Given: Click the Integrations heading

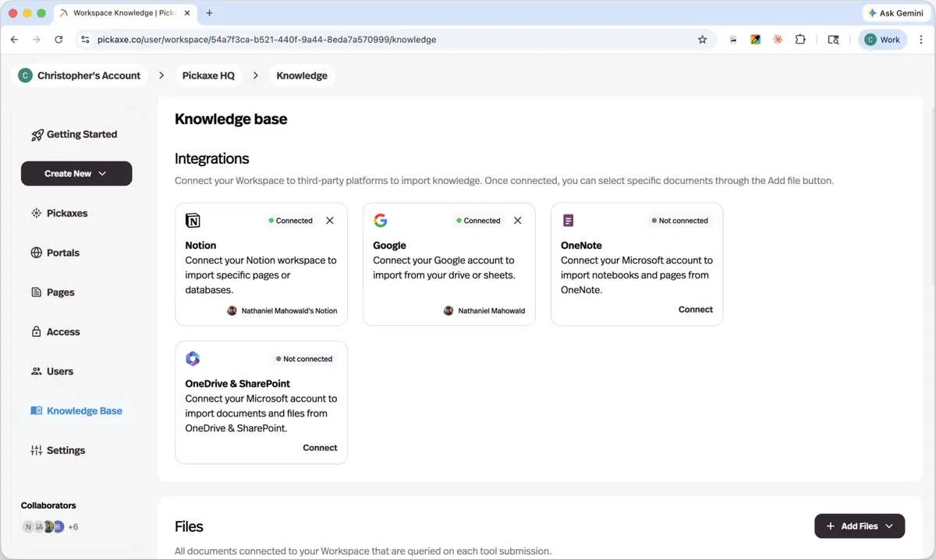Looking at the screenshot, I should click(212, 158).
